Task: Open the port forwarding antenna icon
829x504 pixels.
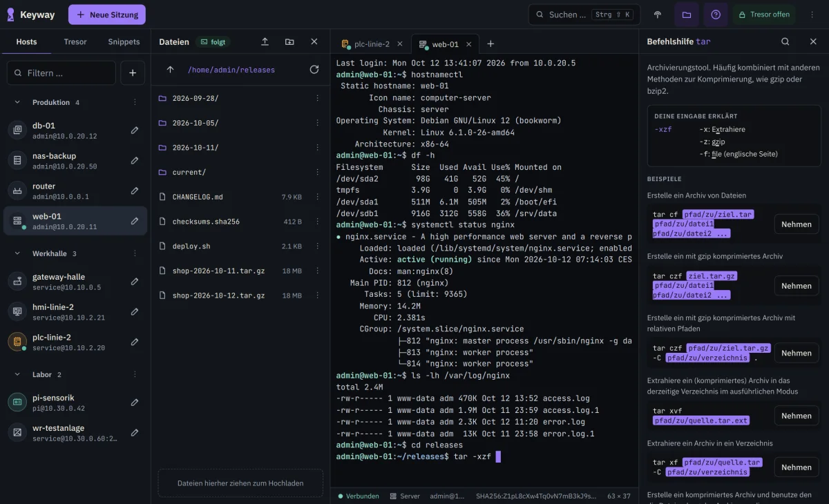Action: pyautogui.click(x=657, y=14)
